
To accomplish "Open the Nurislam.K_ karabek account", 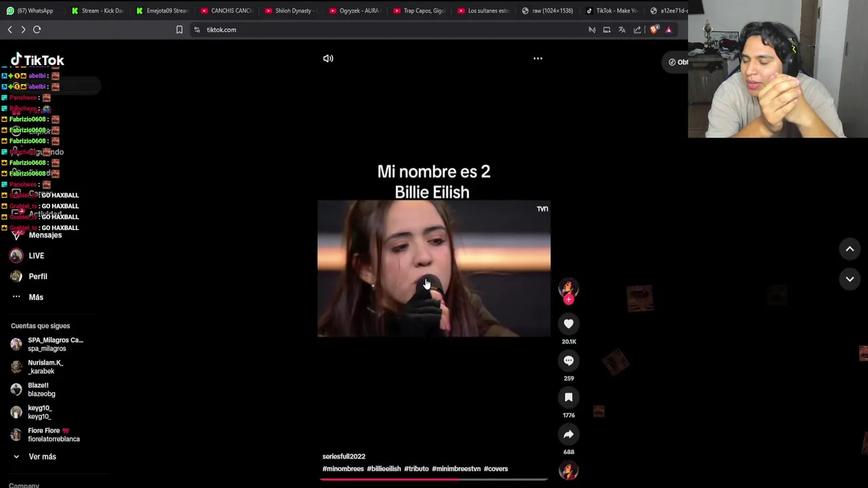I will [37, 367].
